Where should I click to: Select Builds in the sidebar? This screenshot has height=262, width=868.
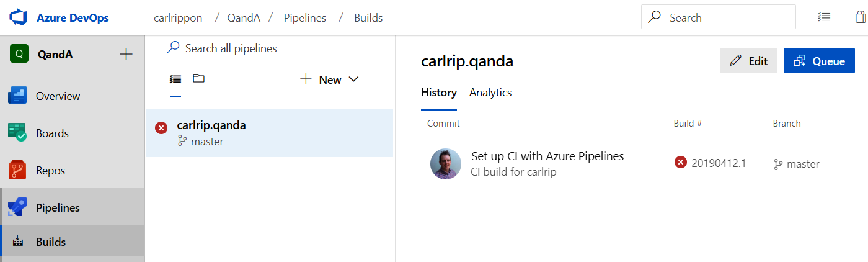pos(51,242)
